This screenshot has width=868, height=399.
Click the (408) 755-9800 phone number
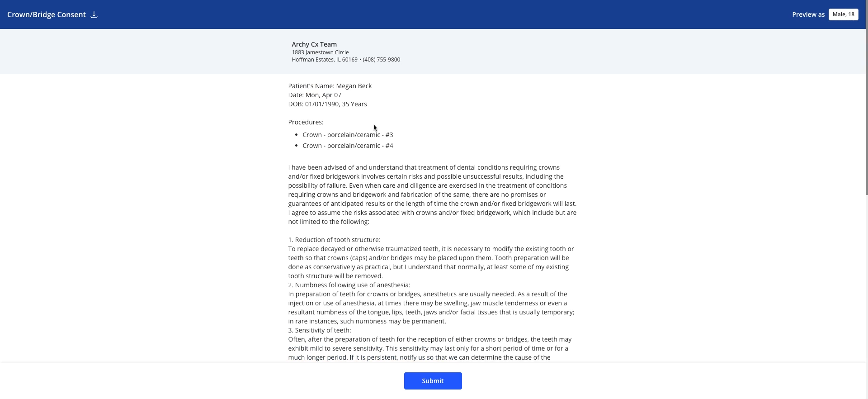tap(381, 60)
